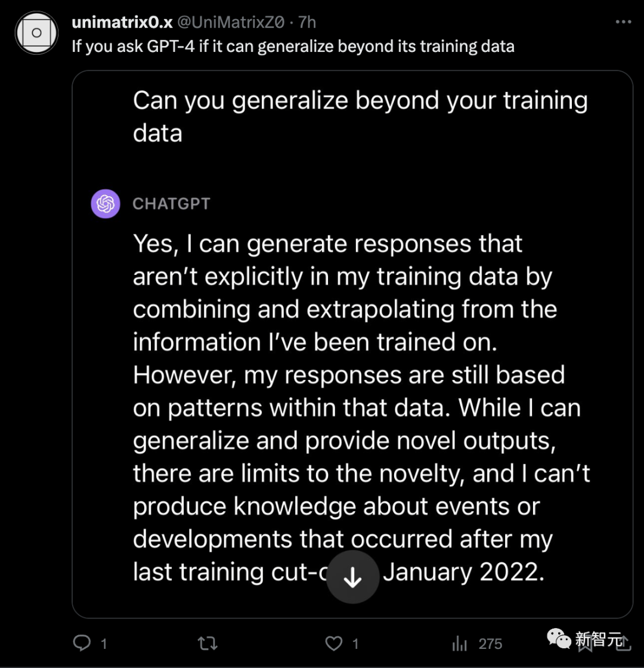Click the purple ChatGPT logo icon
Image resolution: width=644 pixels, height=668 pixels.
click(106, 203)
